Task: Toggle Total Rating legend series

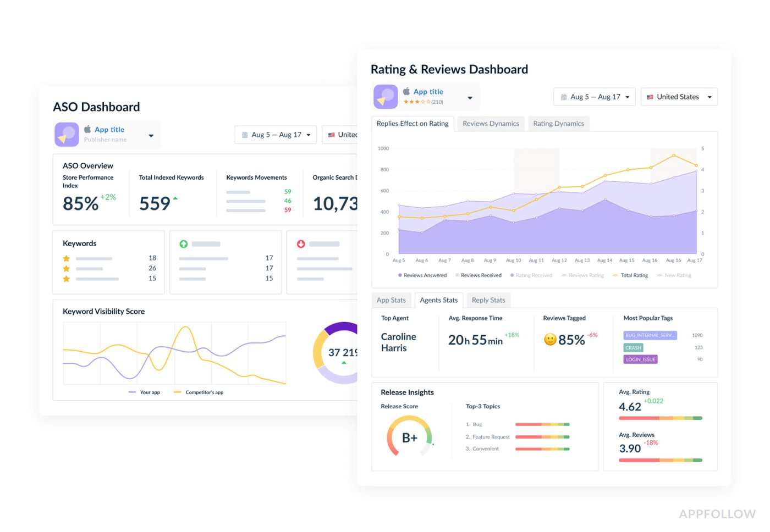Action: pos(630,275)
